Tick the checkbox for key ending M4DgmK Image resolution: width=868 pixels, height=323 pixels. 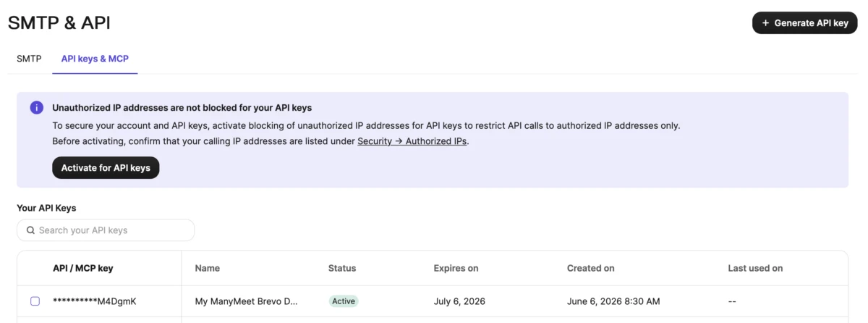click(x=35, y=301)
